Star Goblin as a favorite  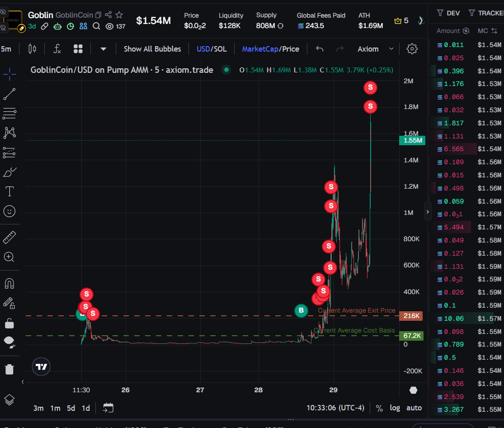pos(119,15)
